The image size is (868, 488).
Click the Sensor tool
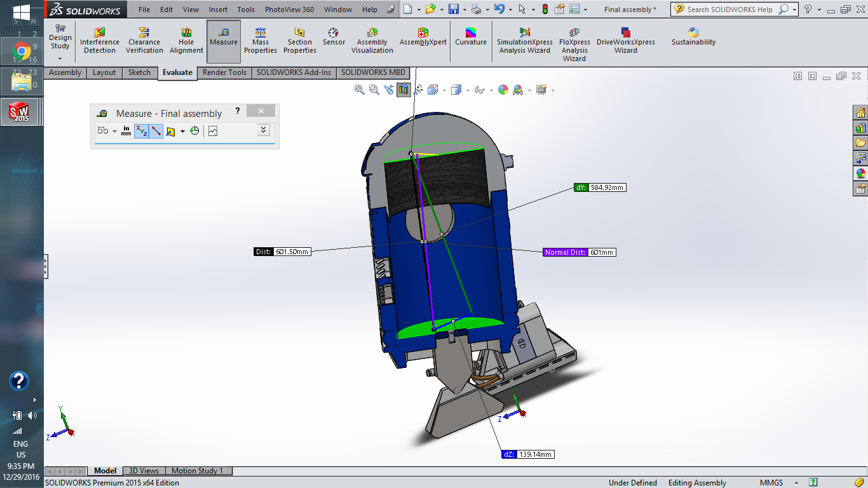334,37
